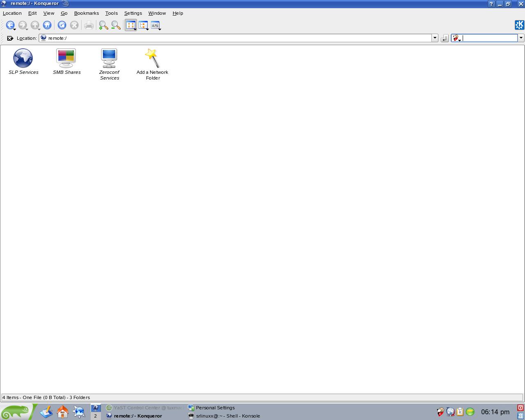This screenshot has width=525, height=420.
Task: Switch to virtual desktop 2 in pager
Action: [x=96, y=416]
